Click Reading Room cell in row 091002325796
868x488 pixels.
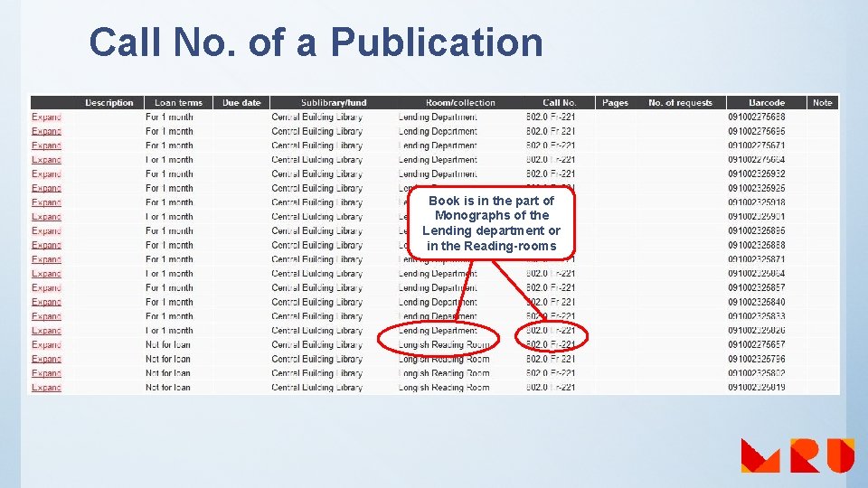[444, 360]
